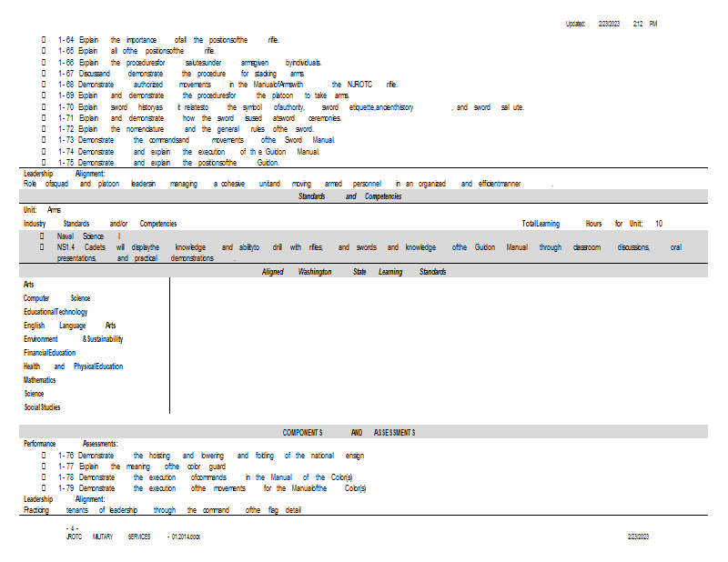728x562 pixels.
Task: Tick the 1-77 color guard checkbox
Action: point(44,467)
